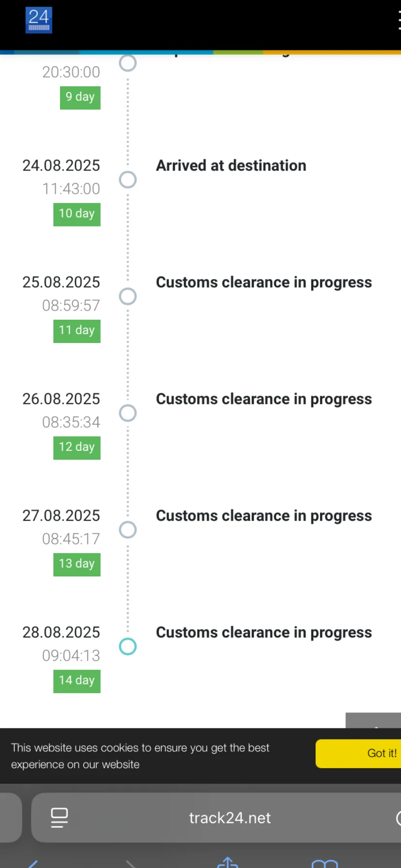Click the 26.08.2025 timeline circle marker

click(128, 413)
